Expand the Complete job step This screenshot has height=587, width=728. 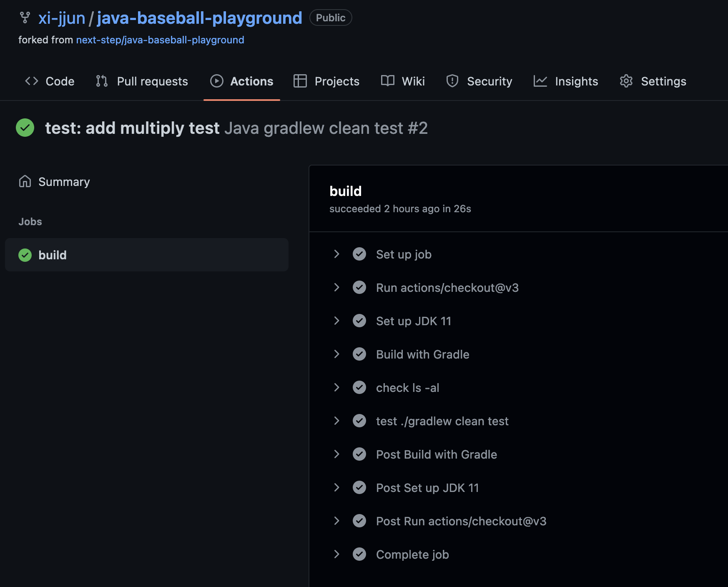[x=336, y=554]
